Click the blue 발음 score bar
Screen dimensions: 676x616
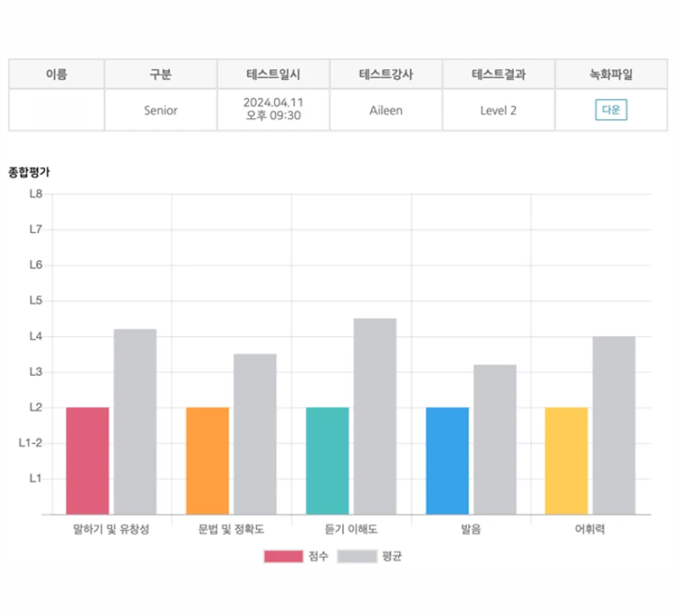click(447, 460)
